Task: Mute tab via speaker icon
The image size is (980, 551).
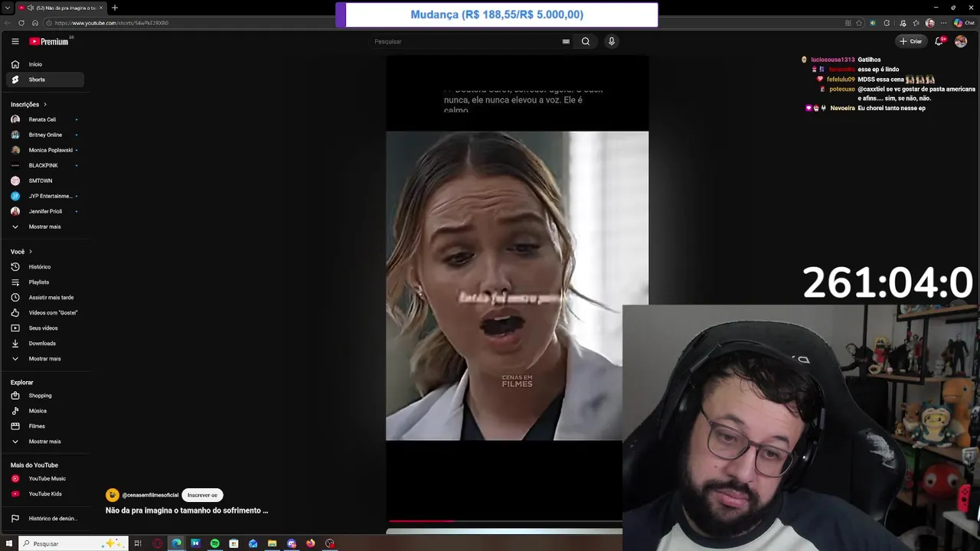Action: (x=31, y=8)
